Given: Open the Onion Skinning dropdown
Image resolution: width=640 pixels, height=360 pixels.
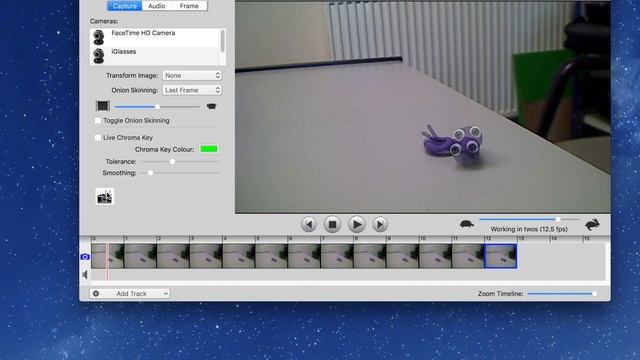Looking at the screenshot, I should point(192,90).
